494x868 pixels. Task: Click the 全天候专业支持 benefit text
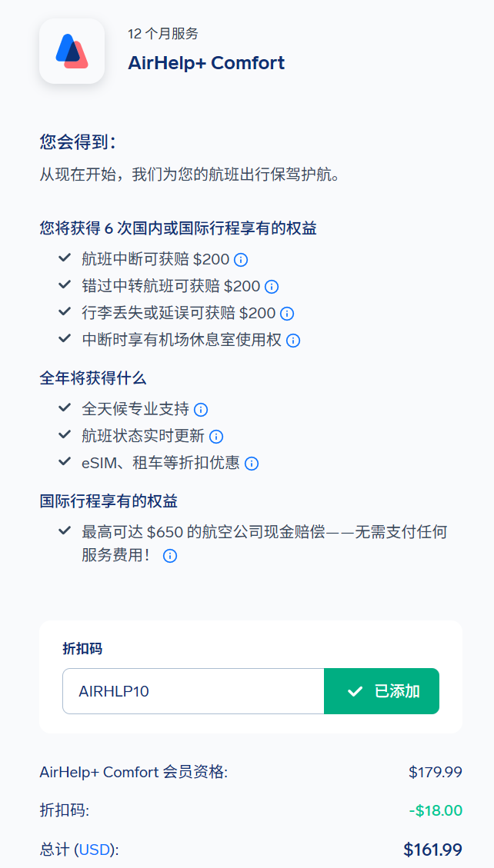click(x=135, y=409)
